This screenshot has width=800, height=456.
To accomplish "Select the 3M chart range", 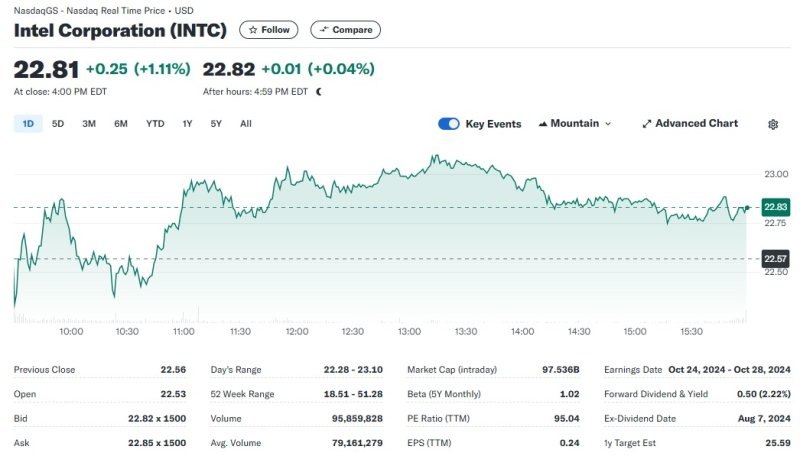I will (x=89, y=124).
